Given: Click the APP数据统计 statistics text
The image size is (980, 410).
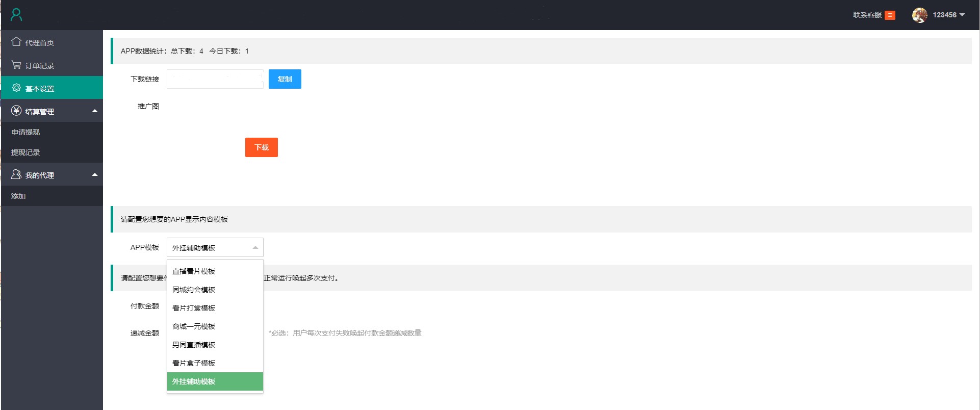Looking at the screenshot, I should pyautogui.click(x=185, y=51).
